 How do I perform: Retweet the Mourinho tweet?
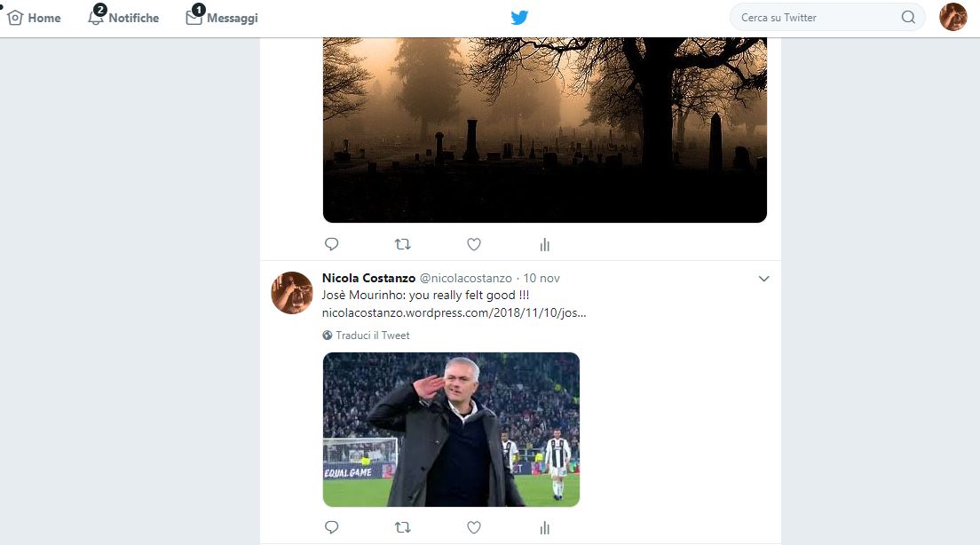402,527
